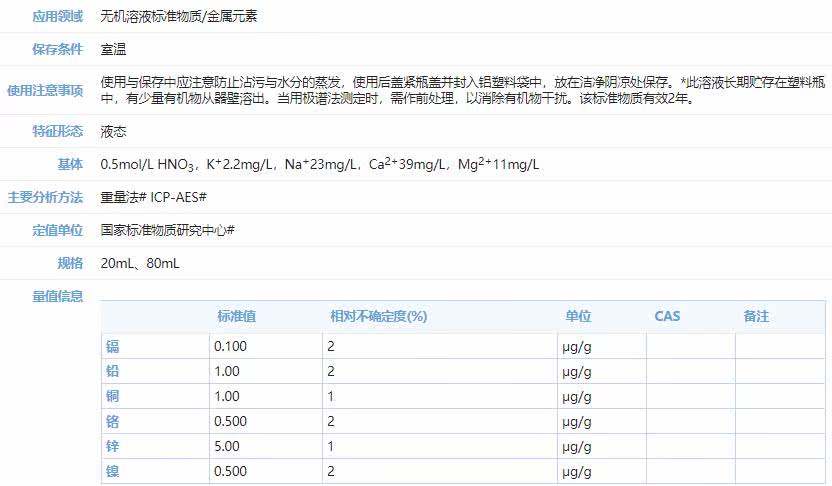
Task: Open the 铅 element row link
Action: coord(112,371)
